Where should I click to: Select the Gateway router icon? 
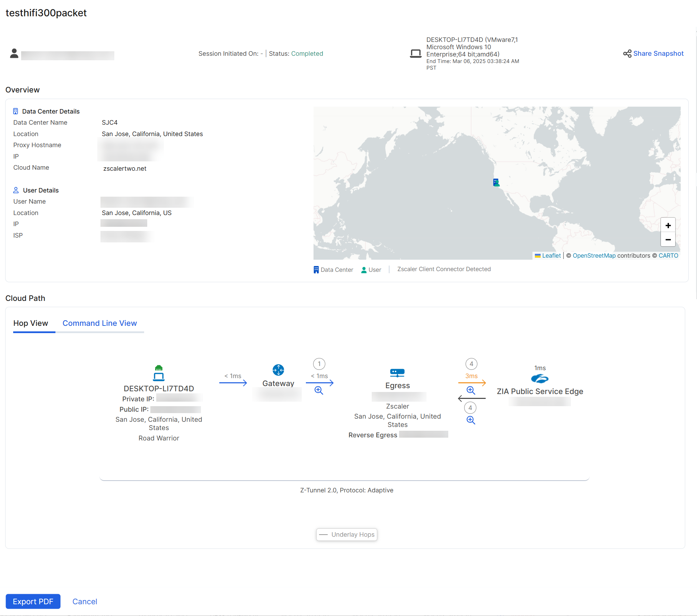coord(278,369)
